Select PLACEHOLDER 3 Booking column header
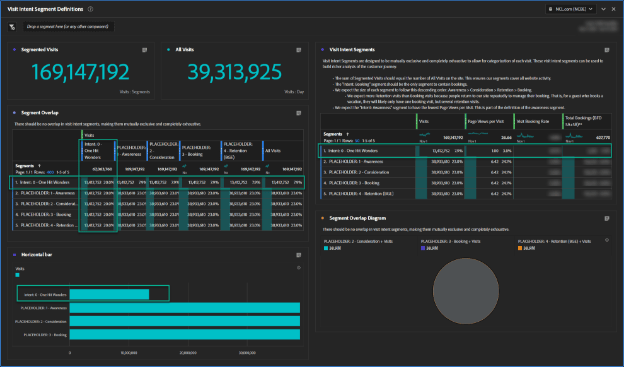 tap(201, 150)
